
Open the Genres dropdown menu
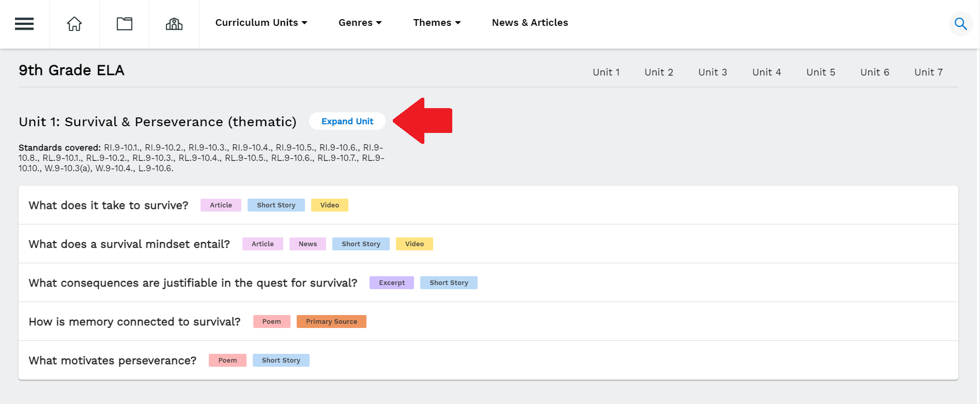tap(360, 23)
